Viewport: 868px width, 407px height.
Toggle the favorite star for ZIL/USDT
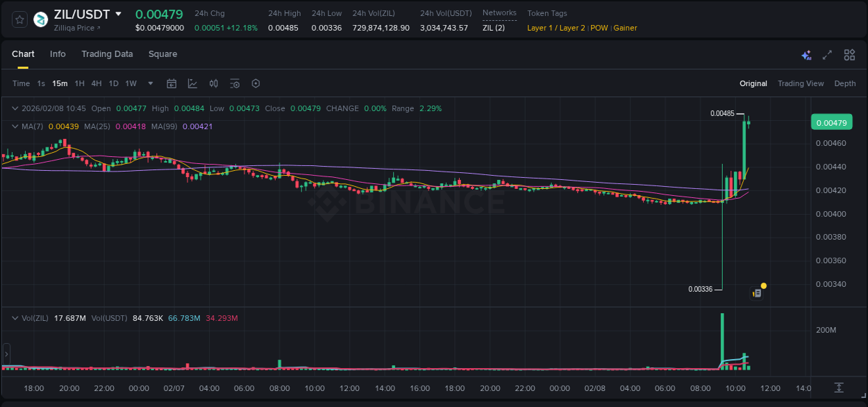(x=19, y=19)
